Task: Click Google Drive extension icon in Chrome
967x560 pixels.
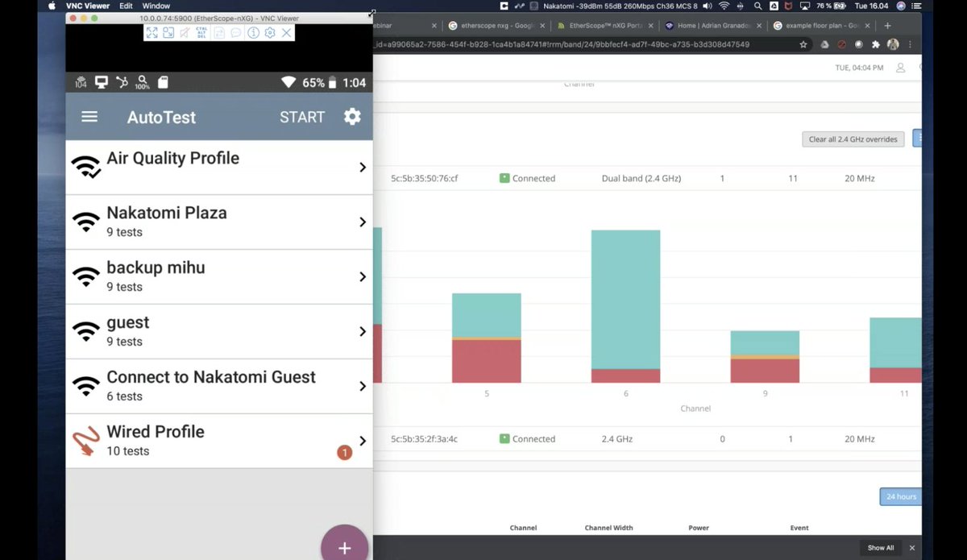Action: tap(824, 44)
